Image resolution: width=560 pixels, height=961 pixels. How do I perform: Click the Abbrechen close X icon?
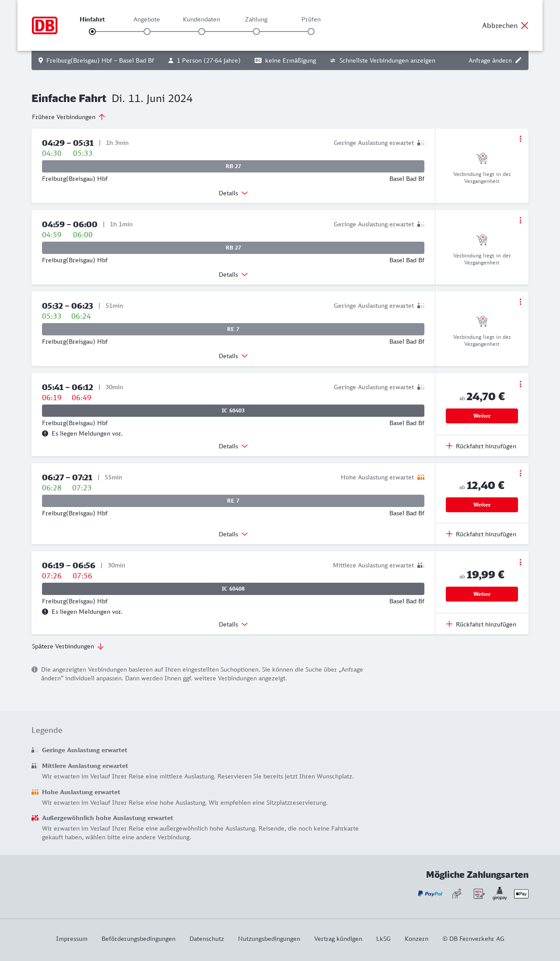[x=525, y=25]
